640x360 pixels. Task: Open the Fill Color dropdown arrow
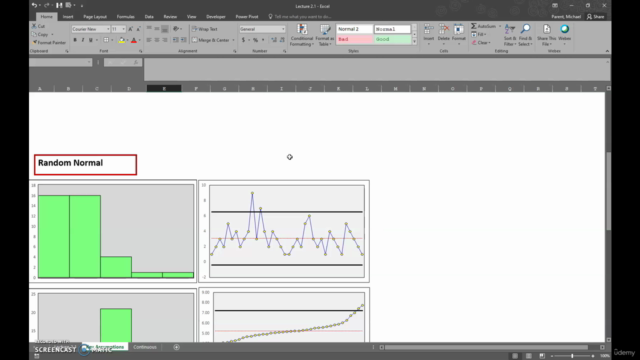(x=127, y=40)
